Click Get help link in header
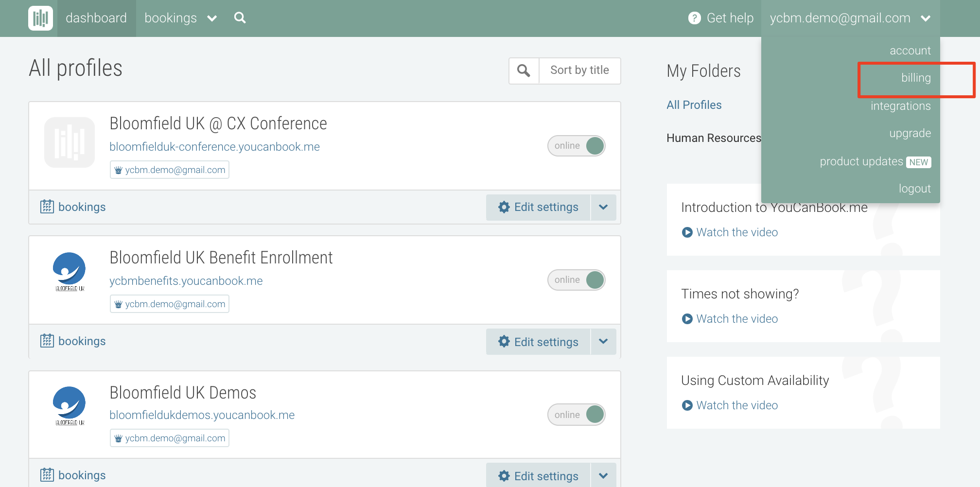This screenshot has width=980, height=487. [730, 18]
